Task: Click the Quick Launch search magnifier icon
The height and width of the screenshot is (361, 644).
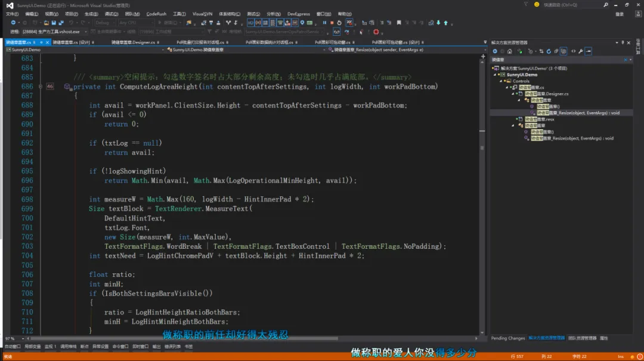Action: click(x=606, y=5)
